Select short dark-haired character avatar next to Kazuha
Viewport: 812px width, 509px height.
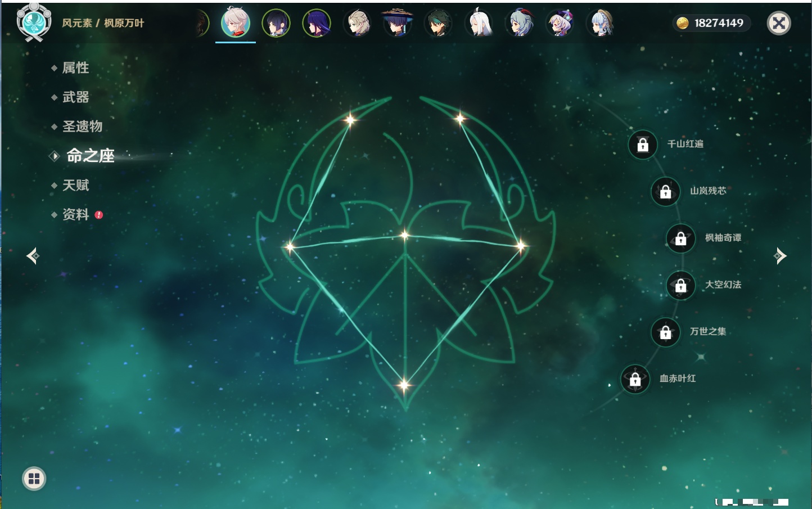[x=276, y=23]
